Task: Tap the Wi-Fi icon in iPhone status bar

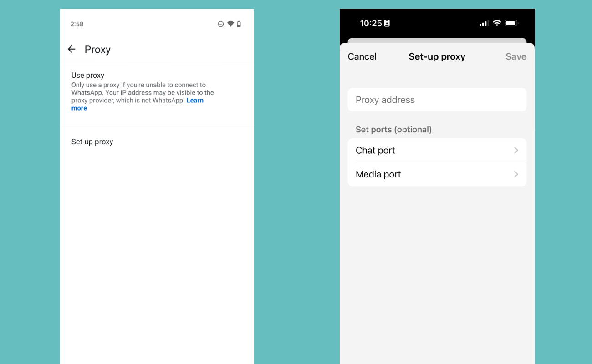Action: (497, 23)
